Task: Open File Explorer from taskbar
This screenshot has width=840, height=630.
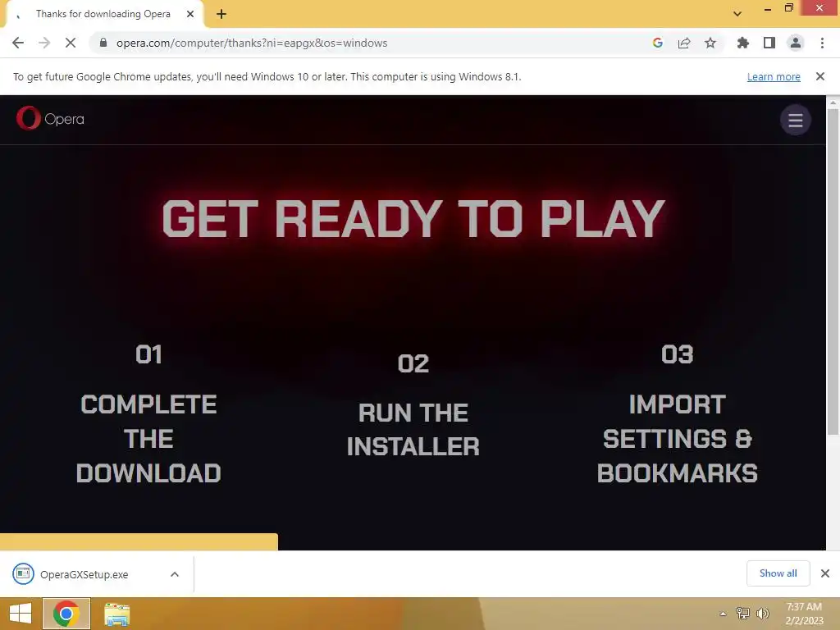Action: coord(116,614)
